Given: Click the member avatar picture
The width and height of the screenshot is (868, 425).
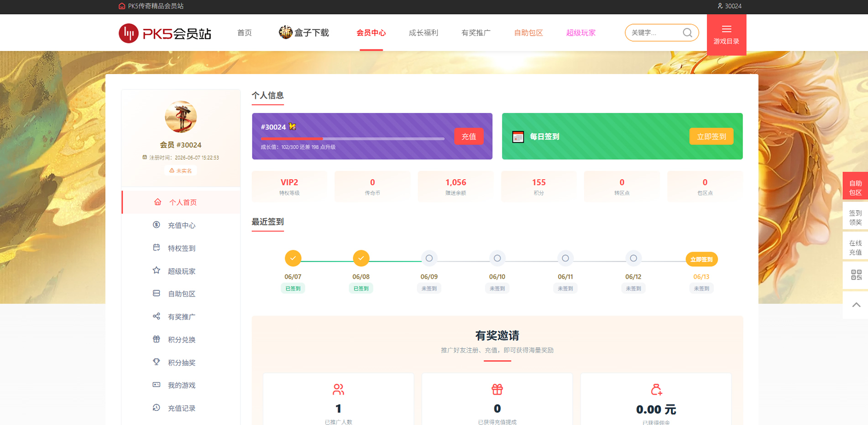Looking at the screenshot, I should tap(181, 117).
